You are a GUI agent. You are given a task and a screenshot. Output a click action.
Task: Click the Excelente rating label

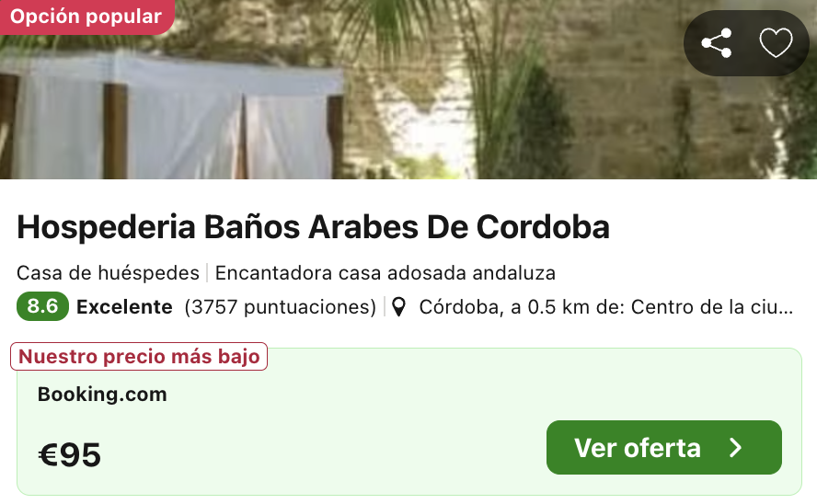[x=124, y=307]
